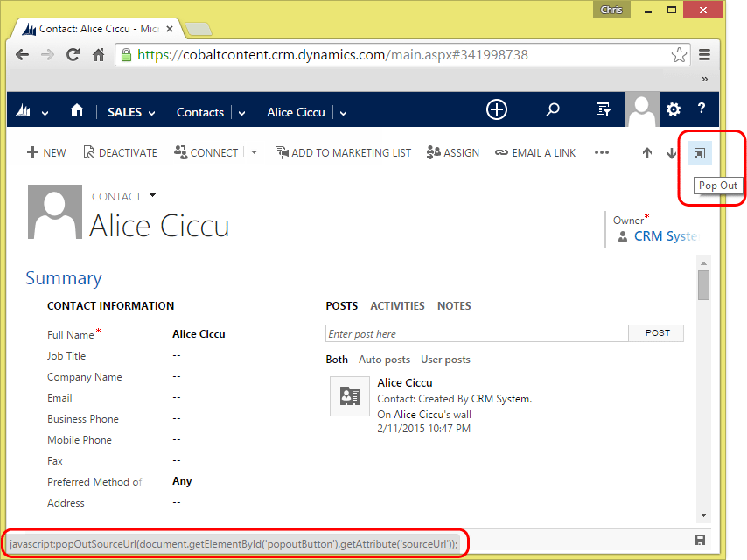The height and width of the screenshot is (560, 747).
Task: Click CONNECT in the command bar
Action: click(x=206, y=152)
